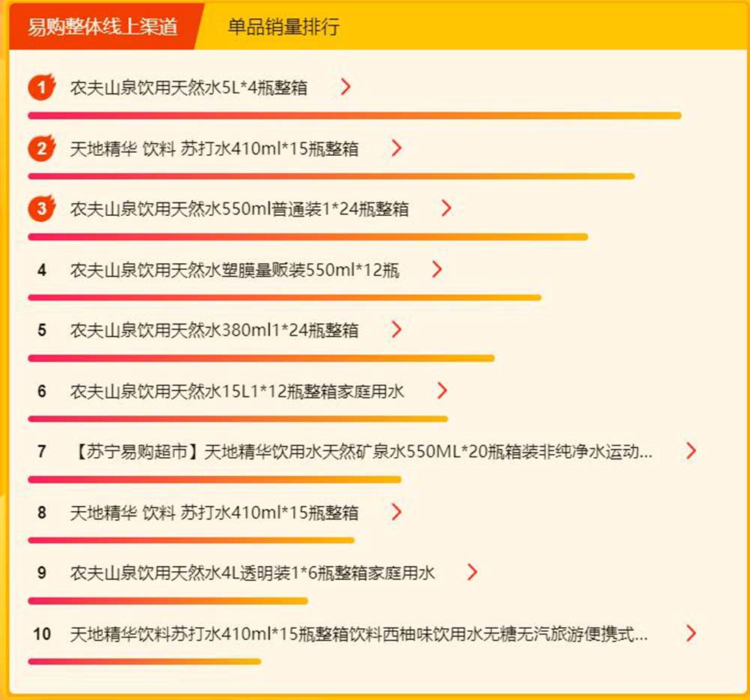Screen dimensions: 750x700
Task: Switch to the 单品销量排行 tab
Action: 283,27
